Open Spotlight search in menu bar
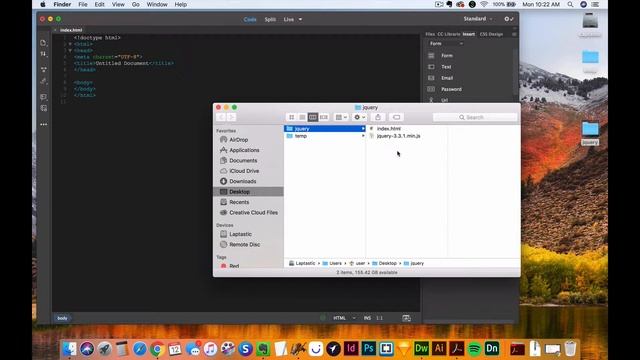 pos(570,4)
